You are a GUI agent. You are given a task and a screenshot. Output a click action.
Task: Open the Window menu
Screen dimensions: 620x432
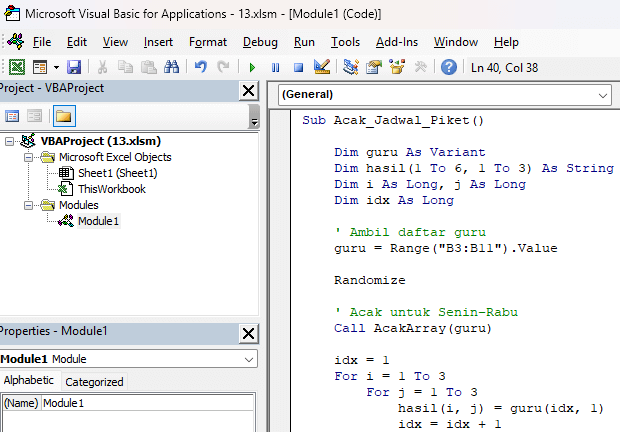(456, 42)
